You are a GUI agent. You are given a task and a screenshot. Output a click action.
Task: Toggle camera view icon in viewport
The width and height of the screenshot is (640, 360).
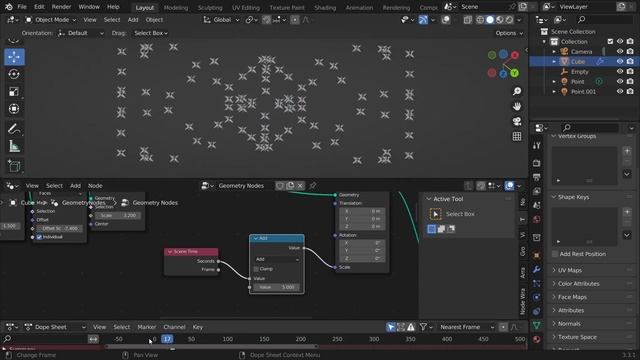517,121
